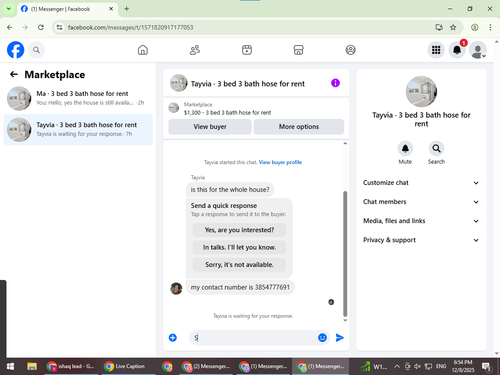Click chat scroll up arrow
The width and height of the screenshot is (500, 375).
pyautogui.click(x=345, y=143)
